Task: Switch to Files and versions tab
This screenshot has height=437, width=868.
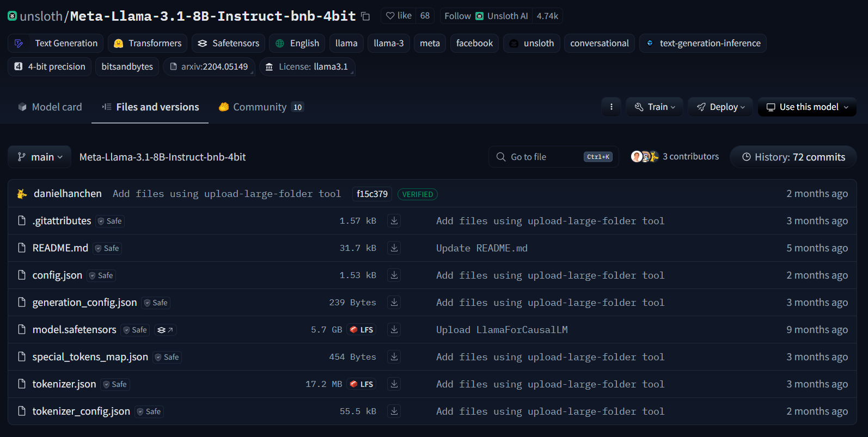Action: point(150,107)
